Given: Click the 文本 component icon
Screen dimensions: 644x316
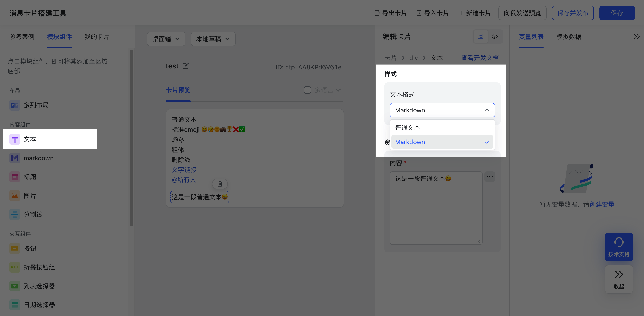Looking at the screenshot, I should point(15,139).
